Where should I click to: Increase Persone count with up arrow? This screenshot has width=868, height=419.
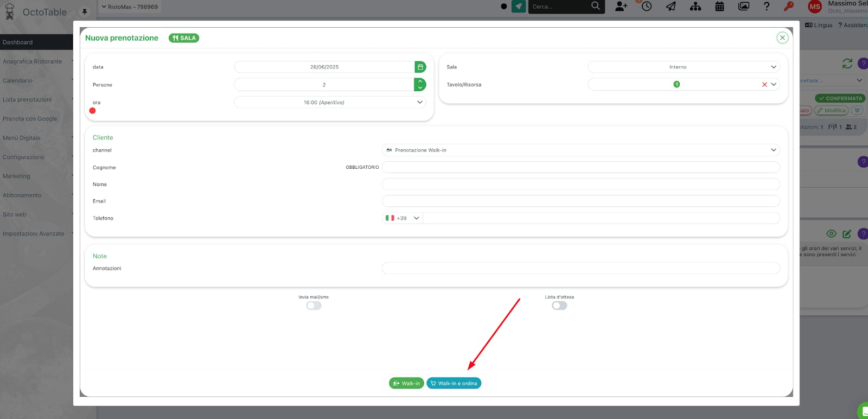420,81
